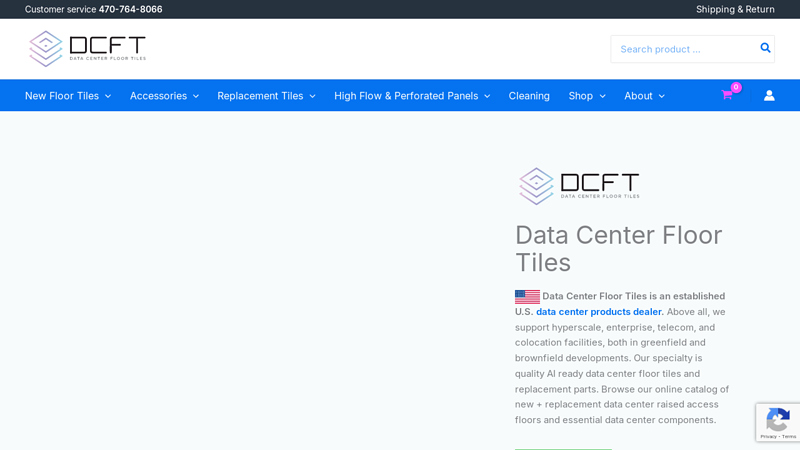Open the user account icon
Image resolution: width=800 pixels, height=450 pixels.
[769, 95]
